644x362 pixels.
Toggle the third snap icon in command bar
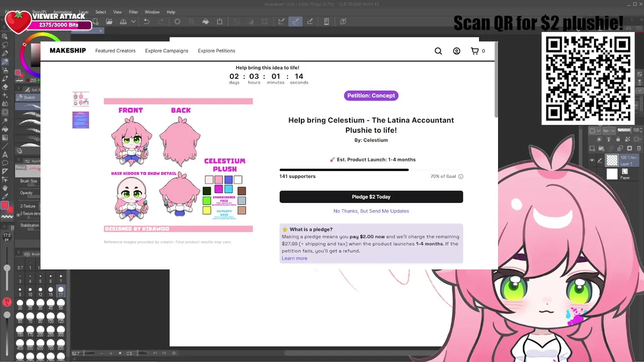[310, 22]
